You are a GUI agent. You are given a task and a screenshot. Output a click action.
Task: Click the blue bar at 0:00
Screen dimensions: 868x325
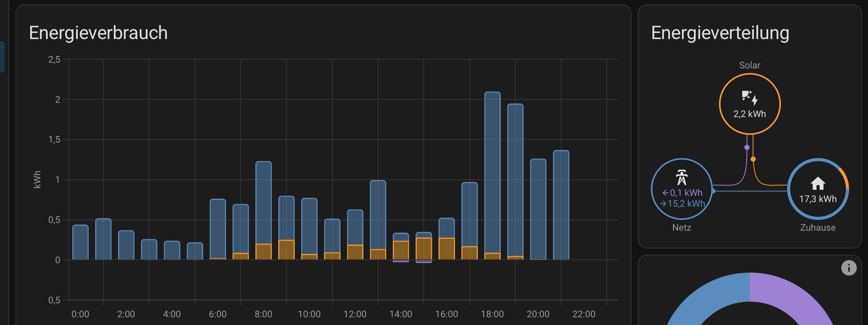point(80,242)
